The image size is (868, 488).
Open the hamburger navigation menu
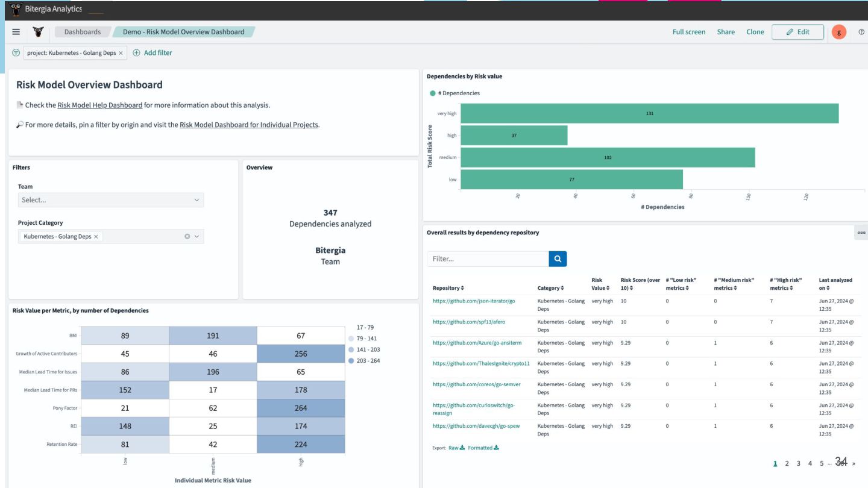pyautogui.click(x=16, y=32)
